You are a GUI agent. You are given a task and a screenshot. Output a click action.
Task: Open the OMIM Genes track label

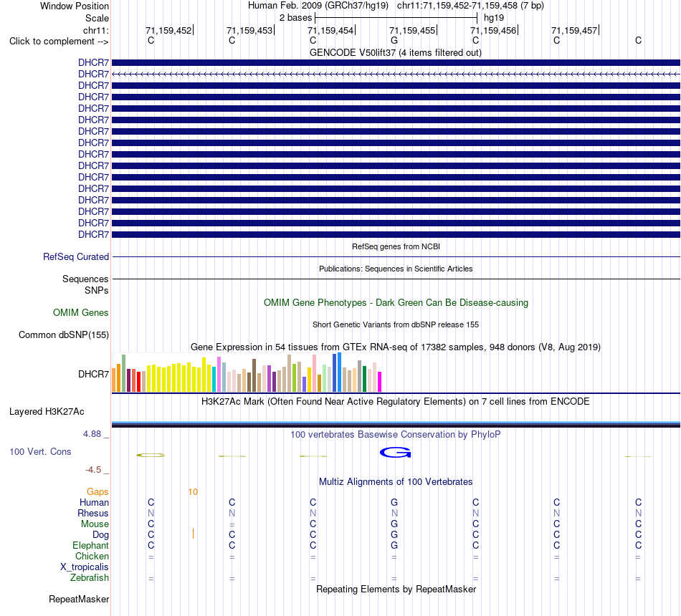coord(81,312)
